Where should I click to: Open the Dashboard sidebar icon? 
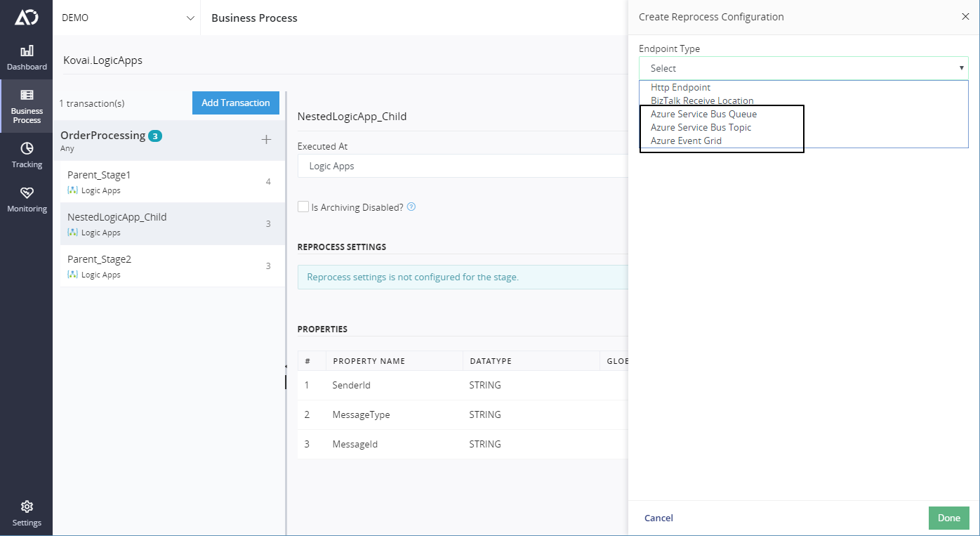point(27,58)
